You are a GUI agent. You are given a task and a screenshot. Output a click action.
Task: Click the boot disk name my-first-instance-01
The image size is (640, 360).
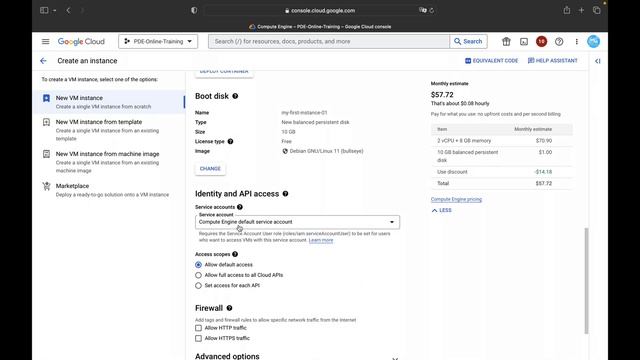[x=304, y=113]
